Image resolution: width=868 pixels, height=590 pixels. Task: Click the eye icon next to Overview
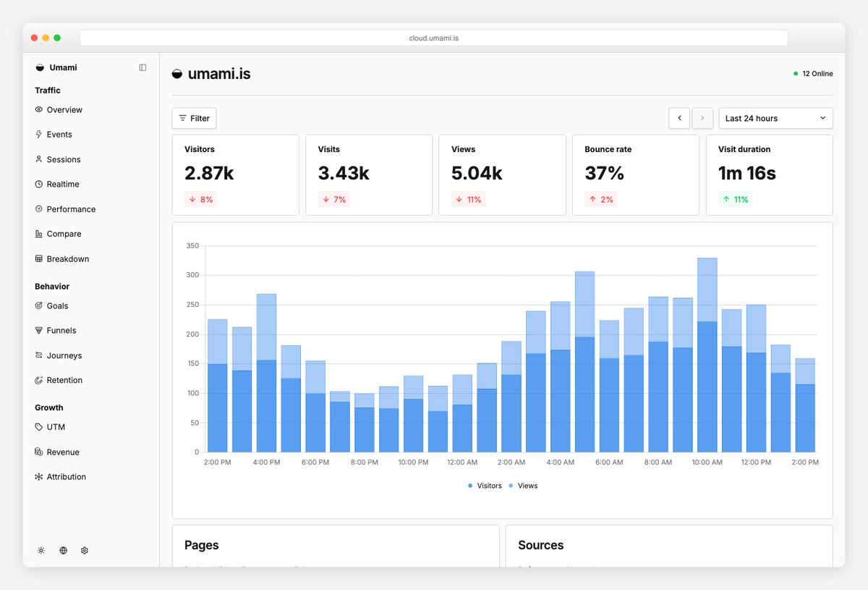coord(39,109)
